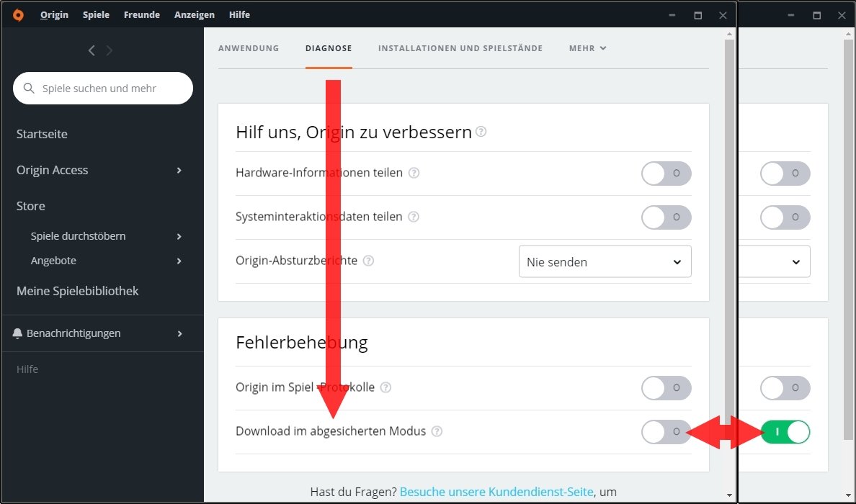The height and width of the screenshot is (504, 856).
Task: Open Origin Access in the sidebar
Action: (53, 170)
